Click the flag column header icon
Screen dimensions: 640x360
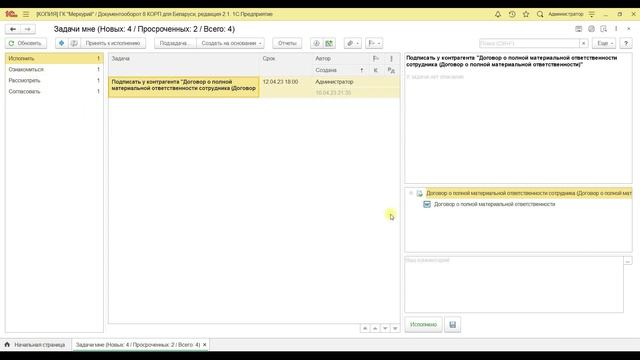click(376, 58)
